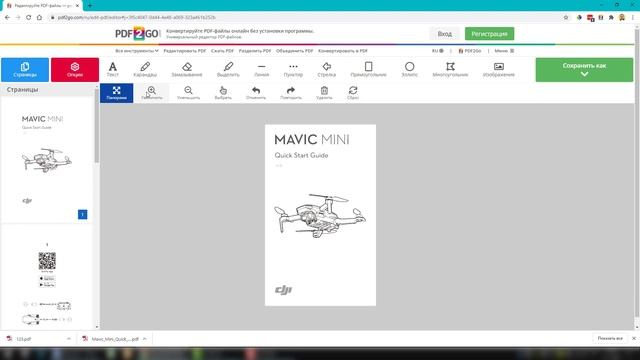The width and height of the screenshot is (640, 360).
Task: Open the RU language selector
Action: click(438, 51)
